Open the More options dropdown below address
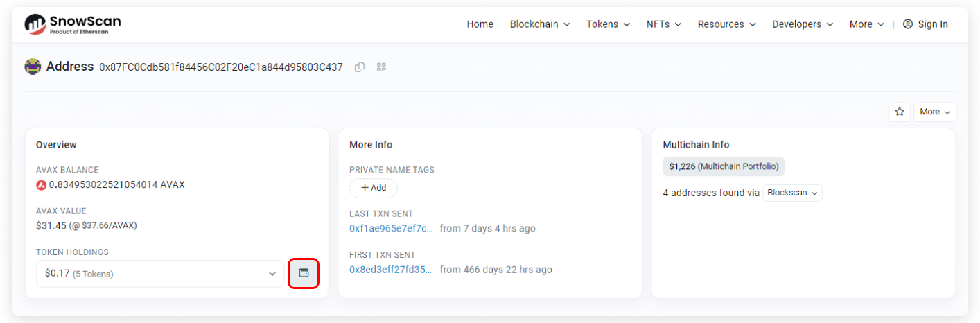Image resolution: width=980 pixels, height=323 pixels. pyautogui.click(x=934, y=112)
